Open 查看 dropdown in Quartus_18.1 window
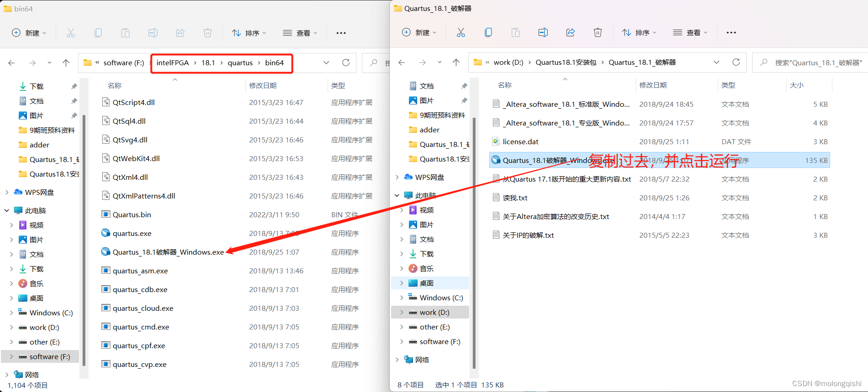This screenshot has width=868, height=392. coord(690,32)
